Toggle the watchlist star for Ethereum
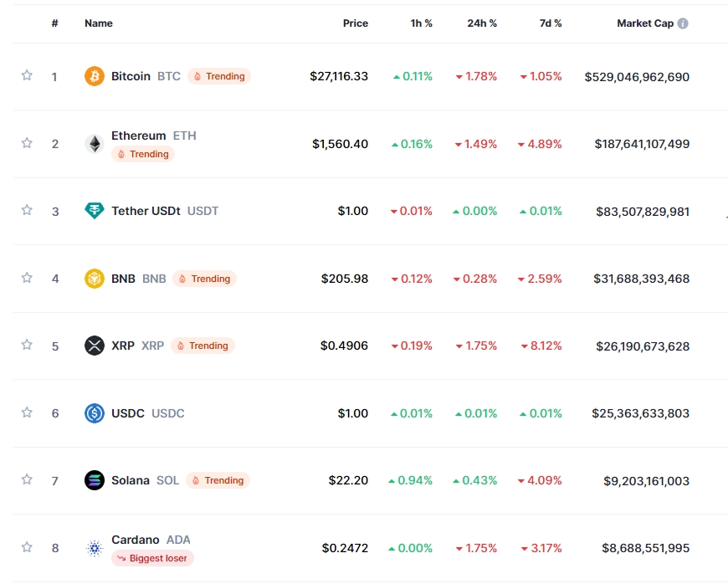Screen dimensions: 728x584 click(x=27, y=144)
